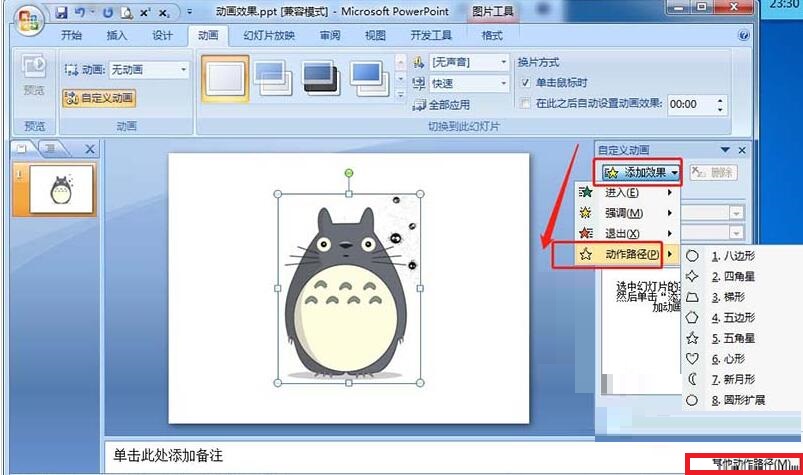
Task: Increase auto-advance time with stepper arrow
Action: tap(720, 100)
